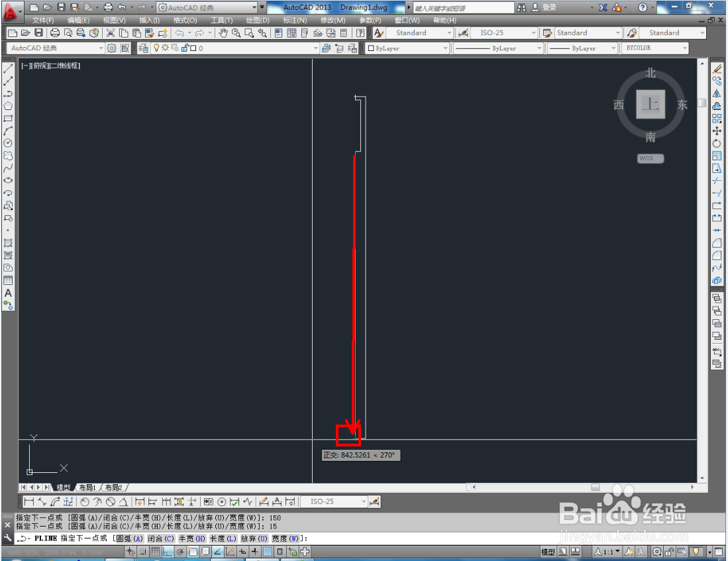Toggle Object Snap in status bar

coord(193,551)
